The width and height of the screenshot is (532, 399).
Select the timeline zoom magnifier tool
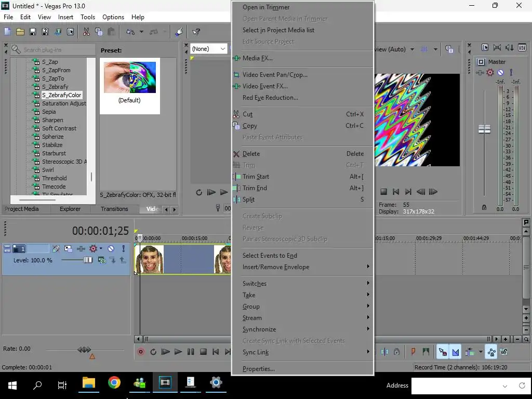coord(526,339)
